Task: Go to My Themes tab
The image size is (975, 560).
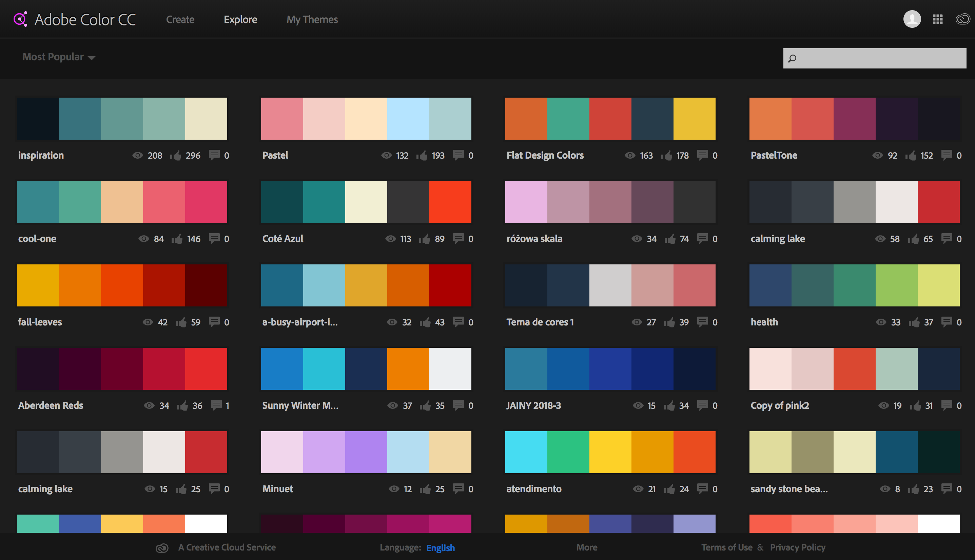Action: pyautogui.click(x=312, y=19)
